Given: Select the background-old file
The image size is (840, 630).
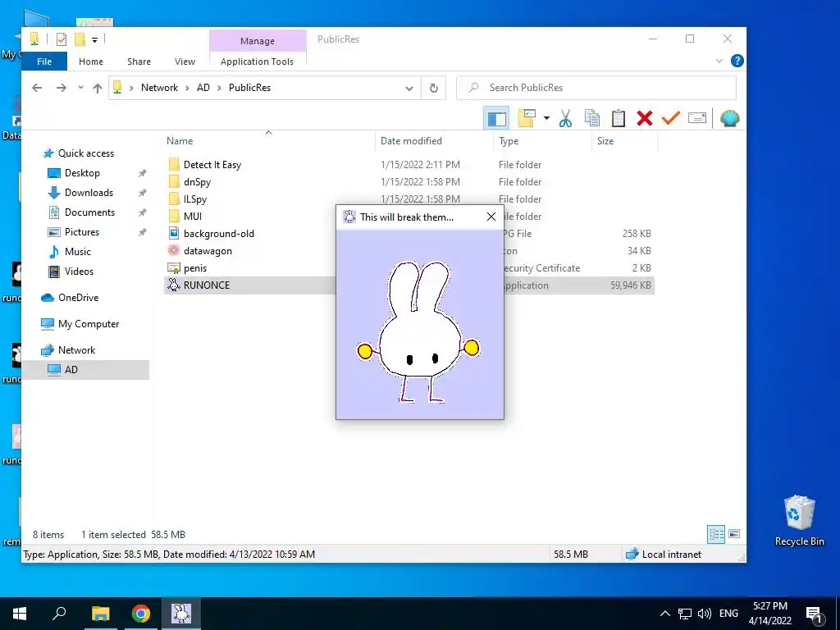Looking at the screenshot, I should (x=218, y=234).
